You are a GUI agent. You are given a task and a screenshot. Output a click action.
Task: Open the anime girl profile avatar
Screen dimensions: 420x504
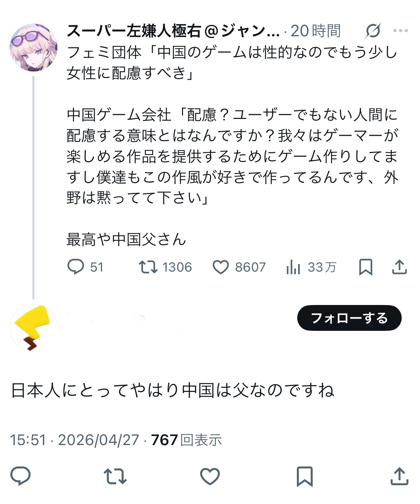33,47
